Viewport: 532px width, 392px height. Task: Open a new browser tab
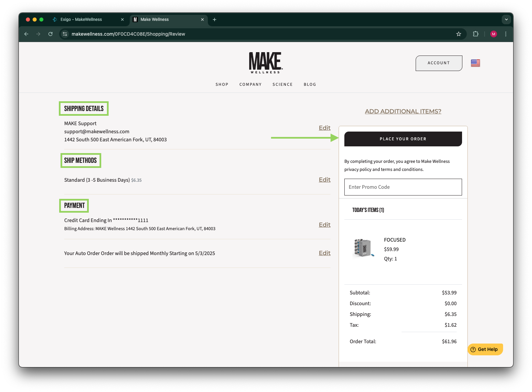click(215, 20)
